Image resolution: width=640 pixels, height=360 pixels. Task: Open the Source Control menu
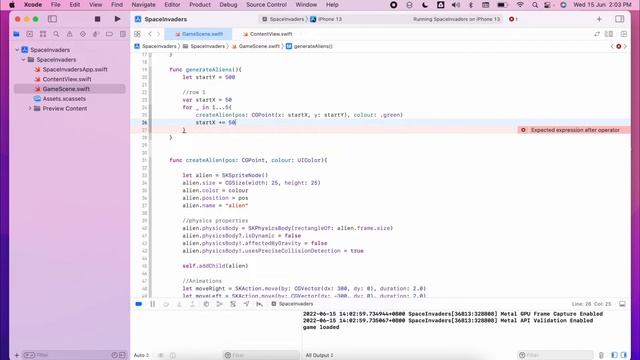tap(266, 5)
